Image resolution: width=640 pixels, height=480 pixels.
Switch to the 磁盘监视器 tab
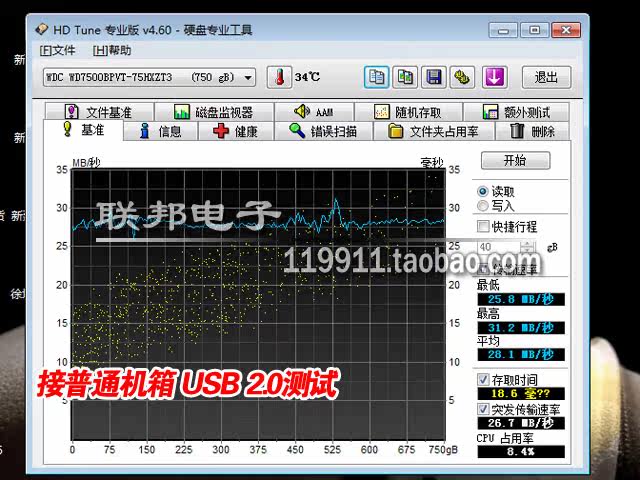pyautogui.click(x=214, y=112)
